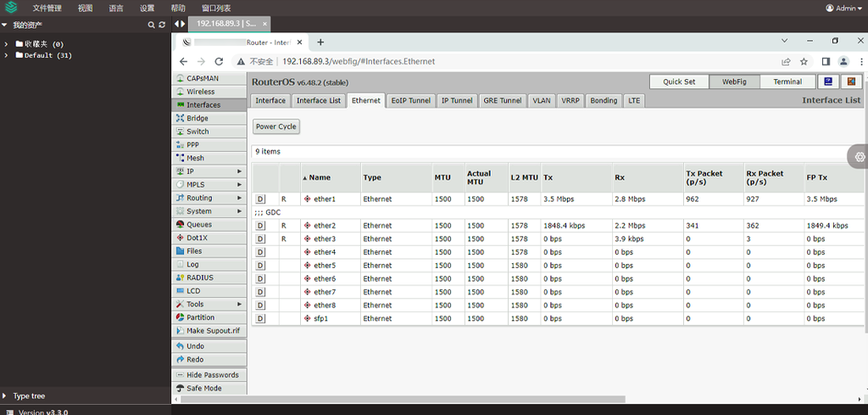This screenshot has width=868, height=415.
Task: Open the browser side panel icon
Action: (826, 61)
